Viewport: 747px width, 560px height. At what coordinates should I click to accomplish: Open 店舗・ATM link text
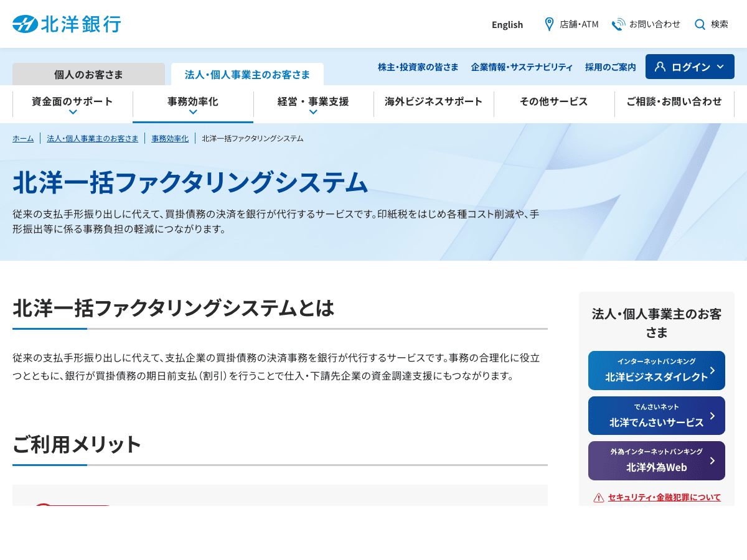pyautogui.click(x=579, y=24)
